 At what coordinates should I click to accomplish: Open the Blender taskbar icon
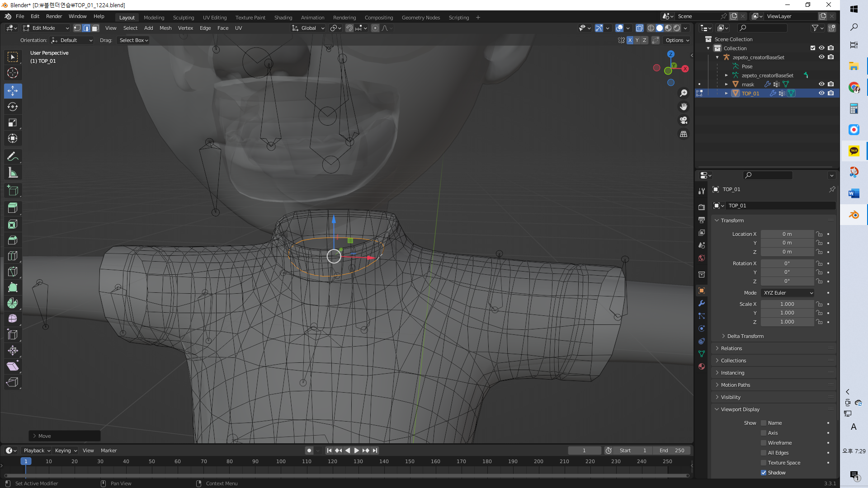pos(854,215)
